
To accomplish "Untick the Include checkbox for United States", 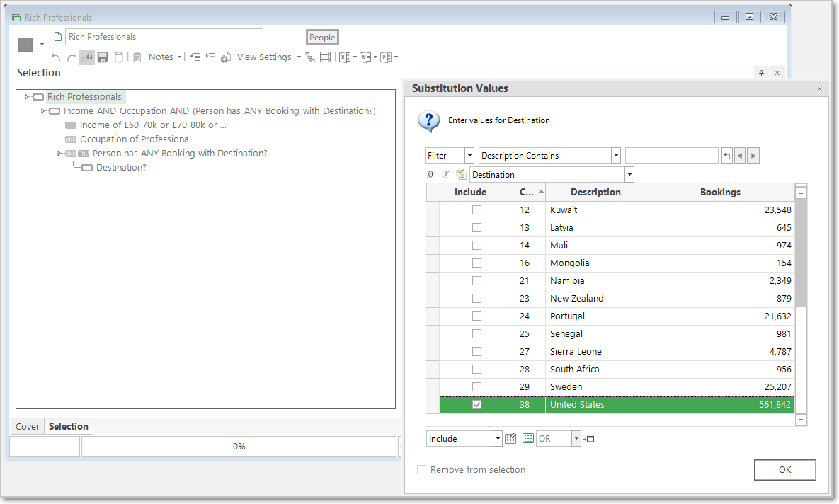I will (476, 405).
